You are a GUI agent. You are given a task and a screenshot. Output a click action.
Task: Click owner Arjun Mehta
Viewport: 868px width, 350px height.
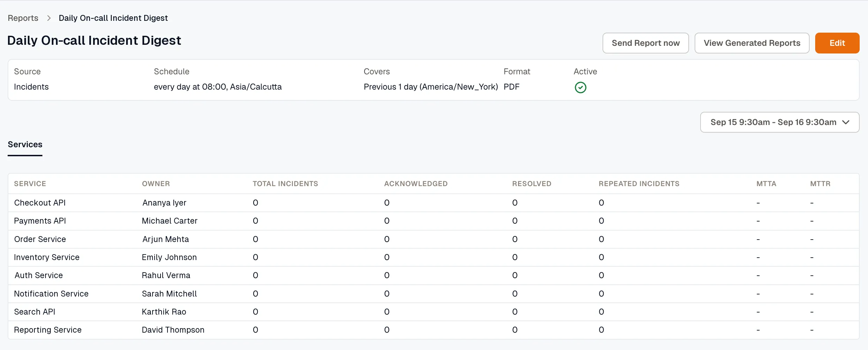[165, 239]
